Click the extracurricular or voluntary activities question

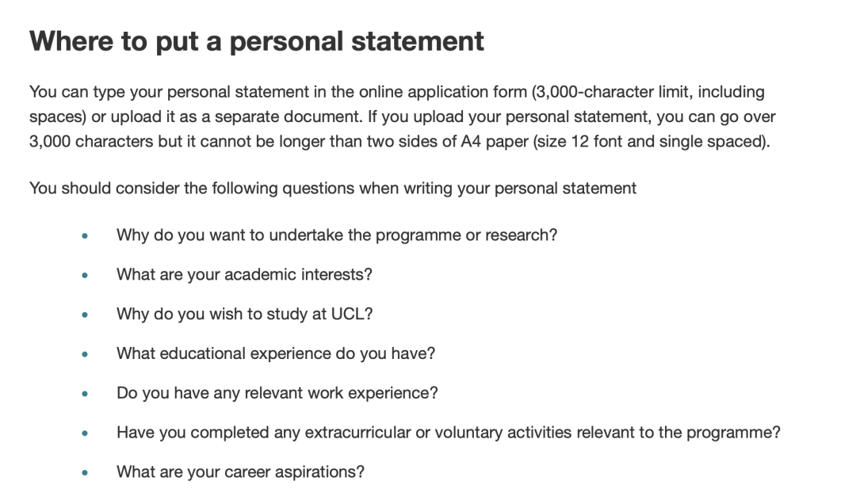[x=448, y=433]
